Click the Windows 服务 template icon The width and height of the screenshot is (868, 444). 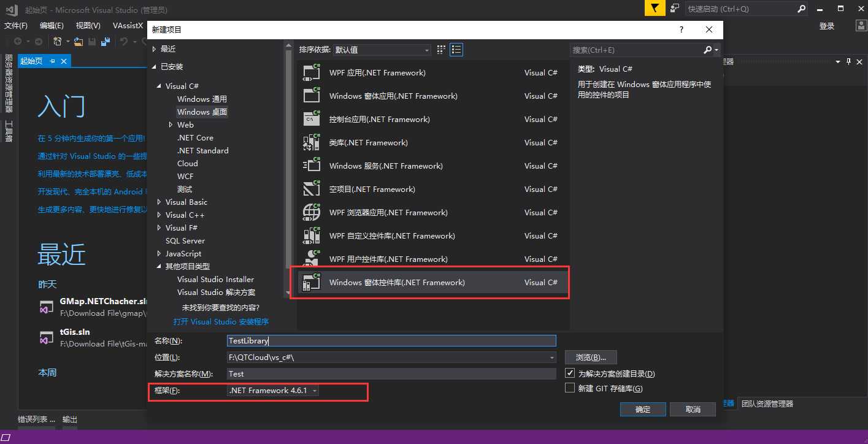tap(312, 166)
